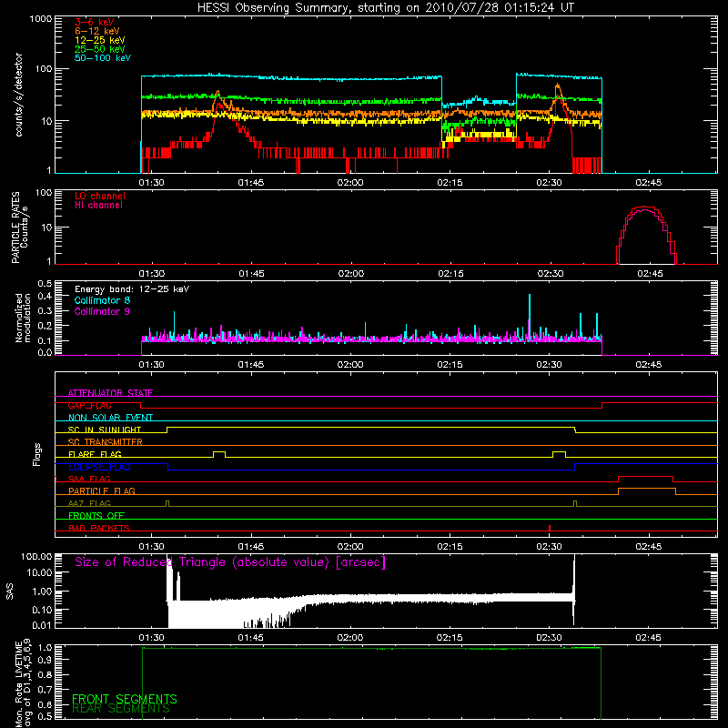The height and width of the screenshot is (728, 728).
Task: Click the yellow 12-25 keV legend entry
Action: (x=100, y=40)
